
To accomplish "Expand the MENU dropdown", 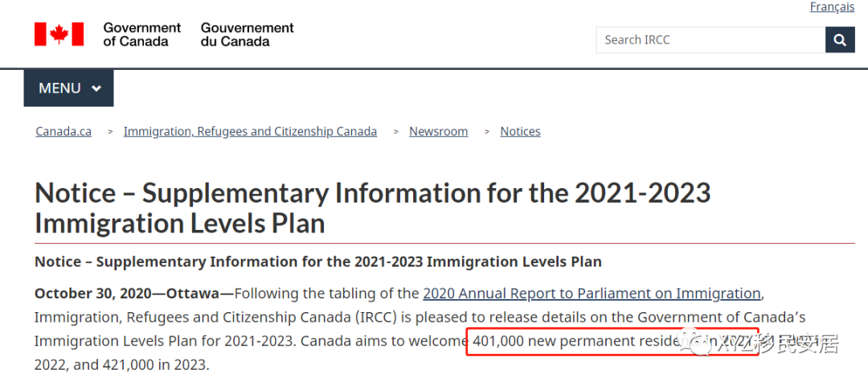I will click(x=68, y=88).
